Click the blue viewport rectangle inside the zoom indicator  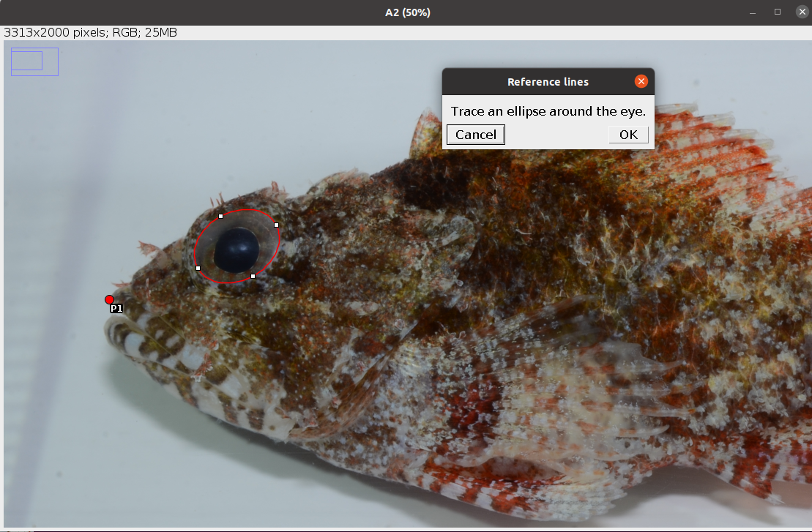point(27,61)
